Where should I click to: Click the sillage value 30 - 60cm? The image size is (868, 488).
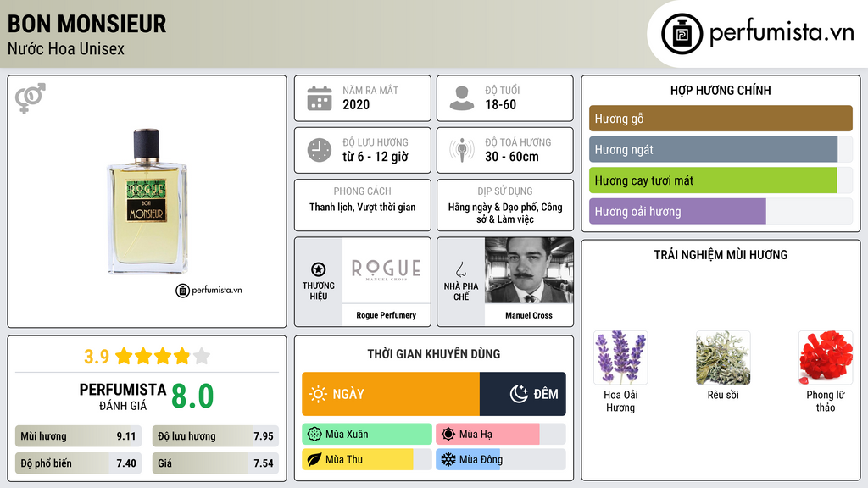pos(512,157)
